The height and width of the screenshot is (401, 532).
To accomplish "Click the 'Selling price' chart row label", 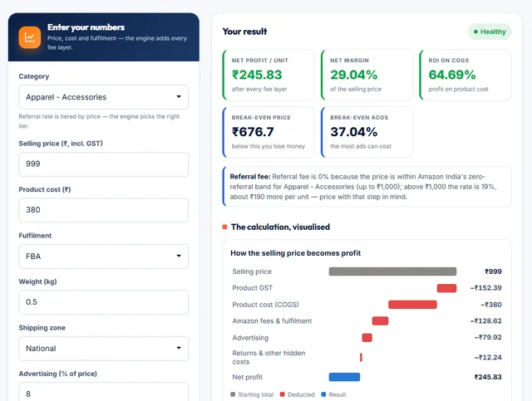I will click(x=252, y=271).
